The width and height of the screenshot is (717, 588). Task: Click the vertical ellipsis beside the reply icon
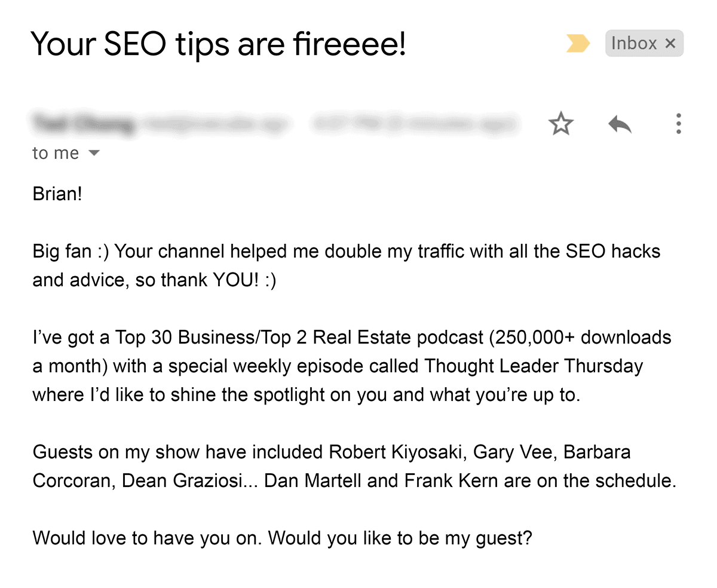click(x=679, y=124)
